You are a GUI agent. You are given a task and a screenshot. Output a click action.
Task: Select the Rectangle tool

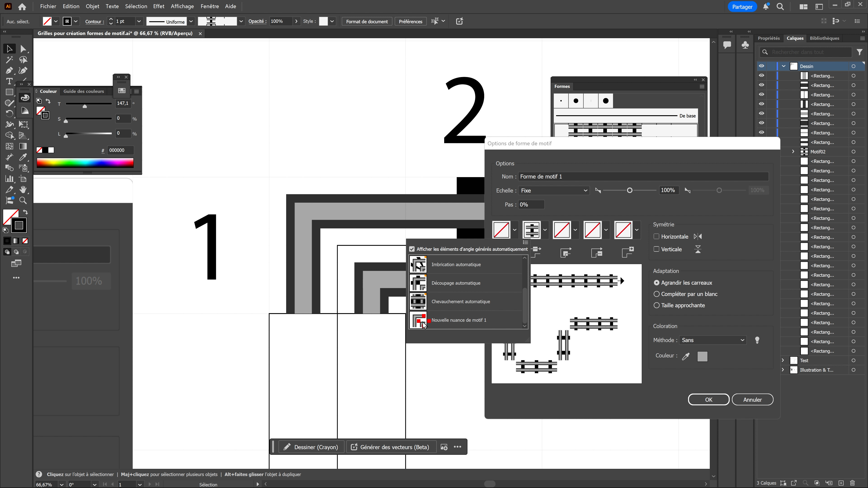pyautogui.click(x=9, y=92)
